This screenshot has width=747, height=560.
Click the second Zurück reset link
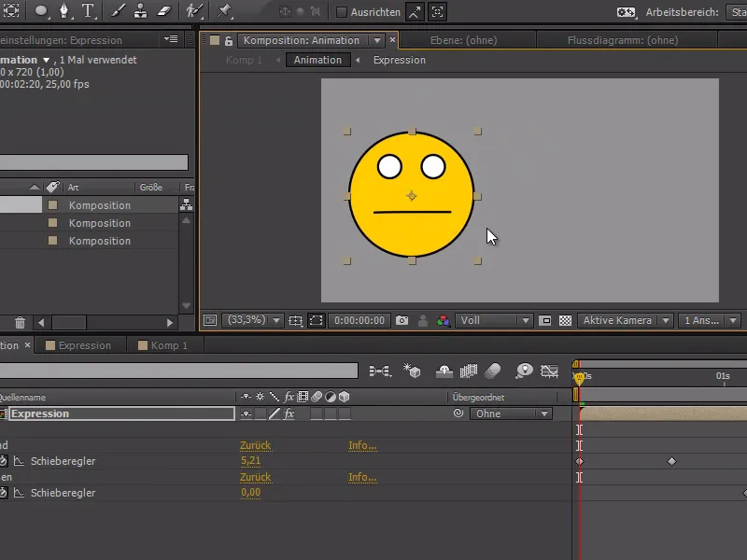[255, 477]
